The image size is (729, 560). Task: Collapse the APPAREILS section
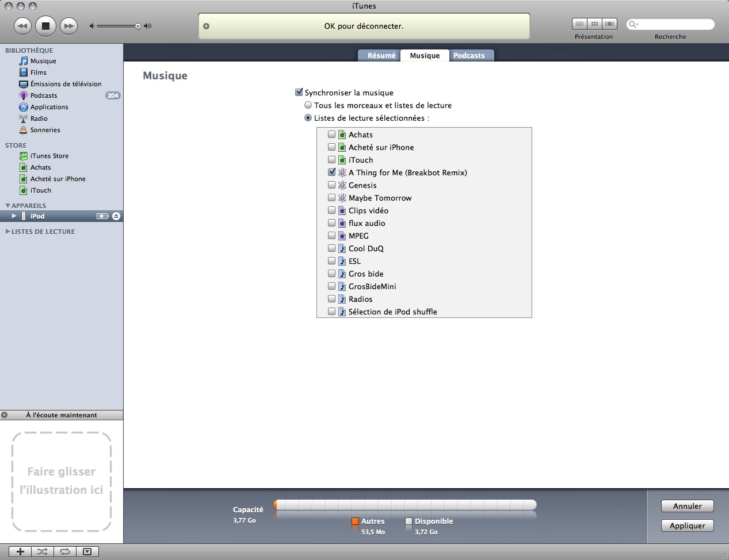pyautogui.click(x=7, y=205)
